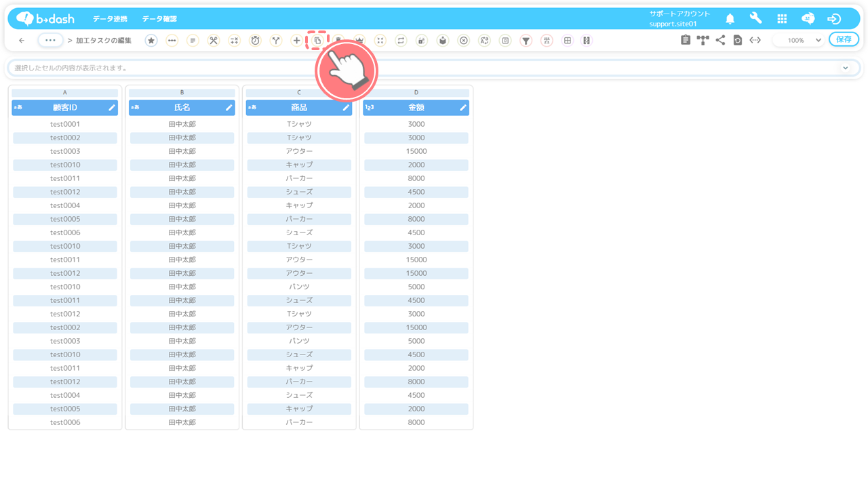Edit the 商品 column with pencil icon
This screenshot has height=488, width=868.
coord(346,108)
